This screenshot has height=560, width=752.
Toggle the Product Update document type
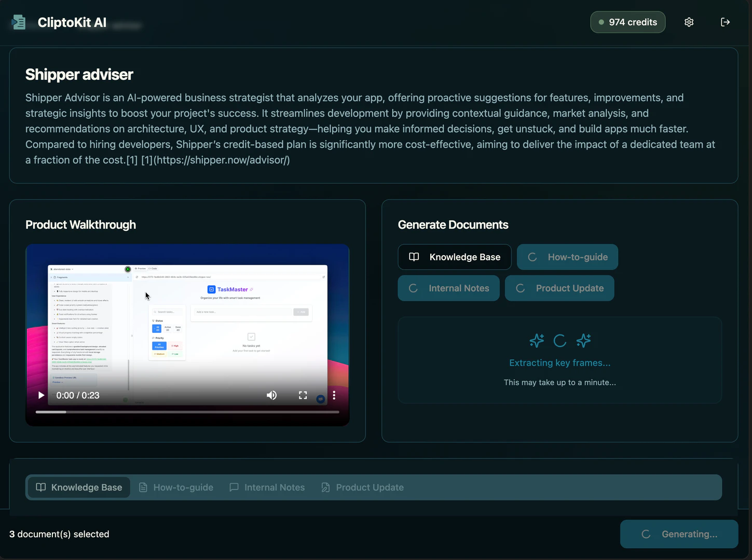pos(559,288)
